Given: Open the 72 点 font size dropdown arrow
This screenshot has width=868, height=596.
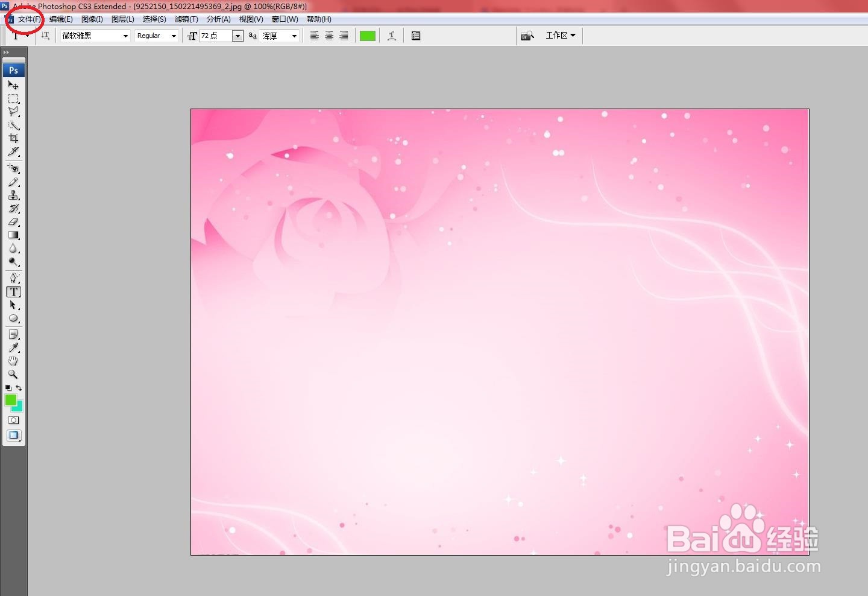Looking at the screenshot, I should [237, 36].
